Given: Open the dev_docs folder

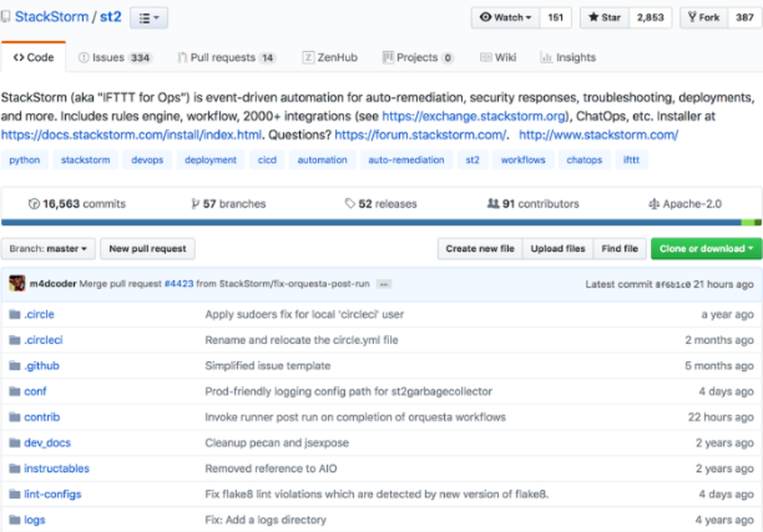Looking at the screenshot, I should point(47,443).
